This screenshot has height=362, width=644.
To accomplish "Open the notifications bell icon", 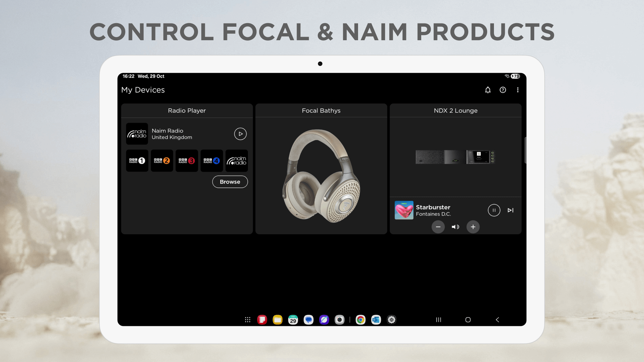I will click(488, 90).
